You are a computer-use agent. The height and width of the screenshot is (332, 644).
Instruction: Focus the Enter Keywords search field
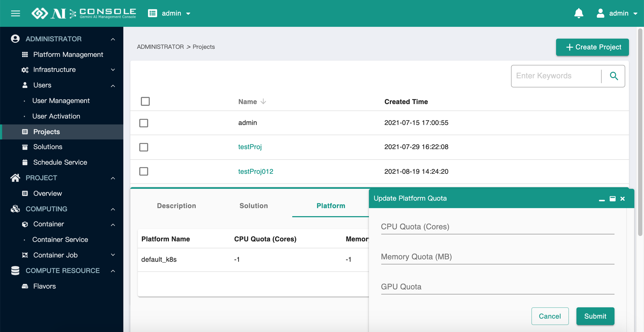(556, 76)
